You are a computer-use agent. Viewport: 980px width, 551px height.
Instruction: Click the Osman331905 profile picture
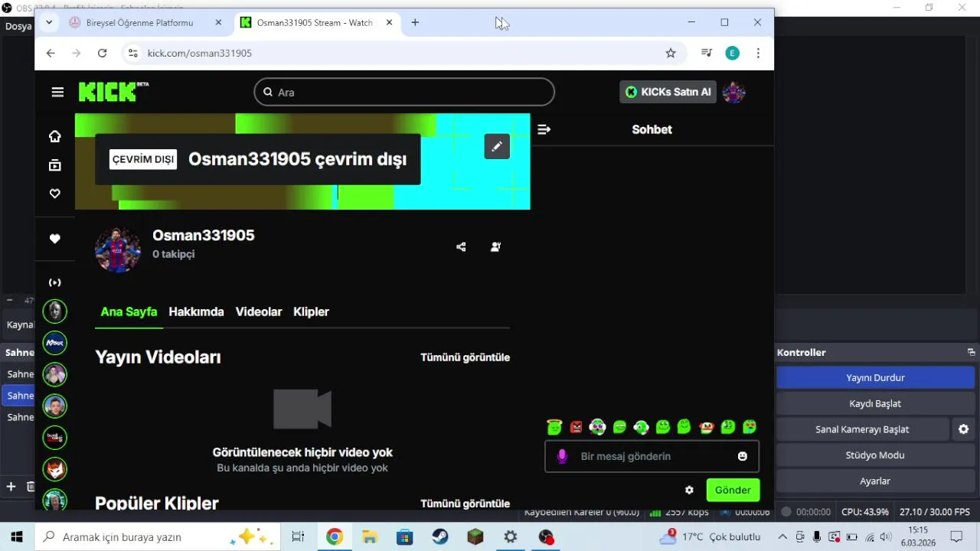point(118,249)
